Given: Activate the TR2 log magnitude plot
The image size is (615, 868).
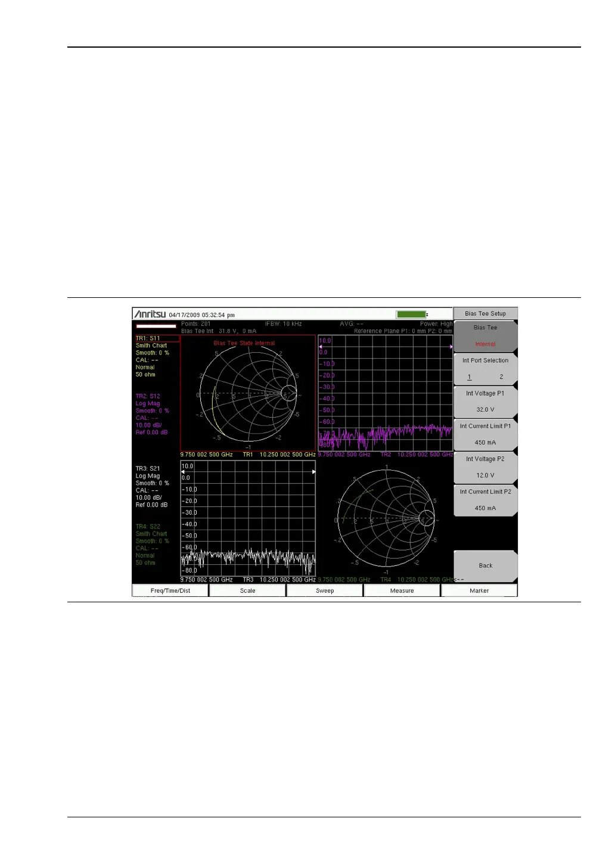Looking at the screenshot, I should [385, 393].
